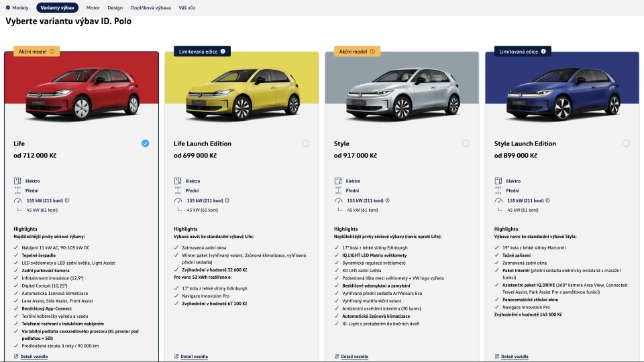Click Zvýhodnění v hodnotě 32 600 Kč
The height and width of the screenshot is (362, 644).
(215, 270)
